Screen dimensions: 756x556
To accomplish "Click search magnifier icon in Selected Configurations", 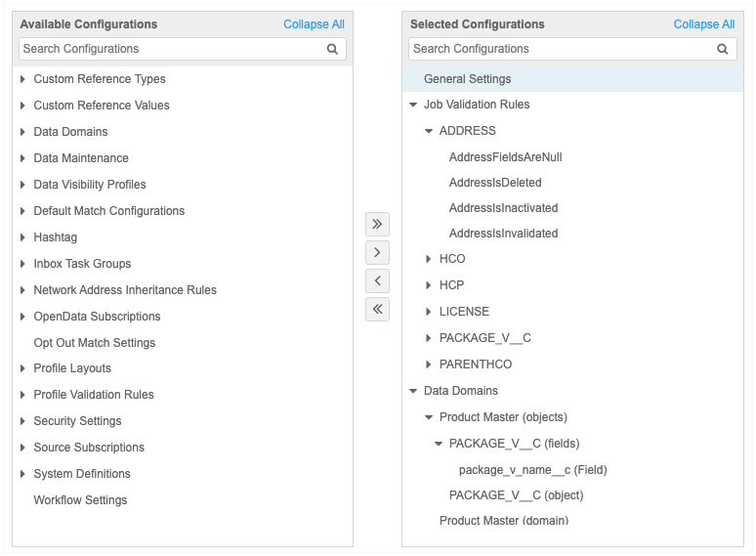I will pos(723,49).
